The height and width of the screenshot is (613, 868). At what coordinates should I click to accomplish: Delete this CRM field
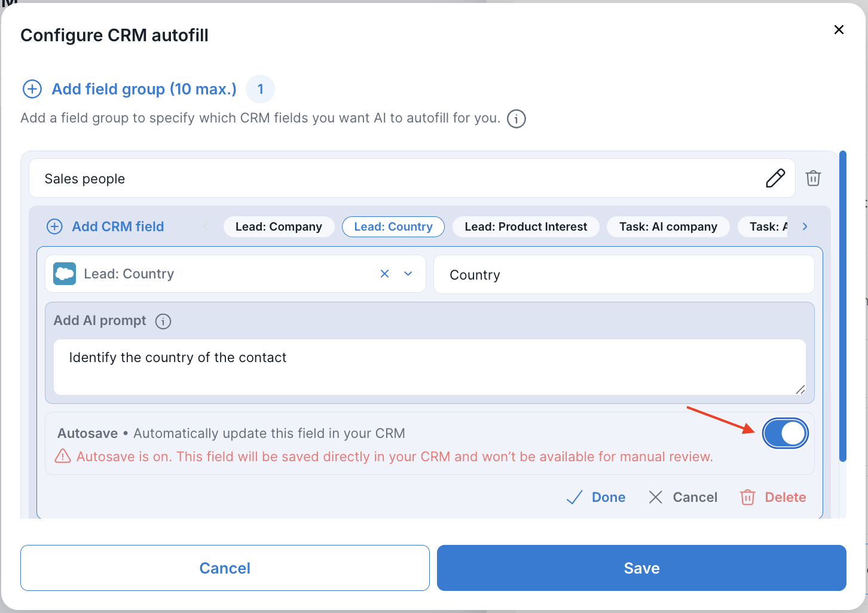774,497
